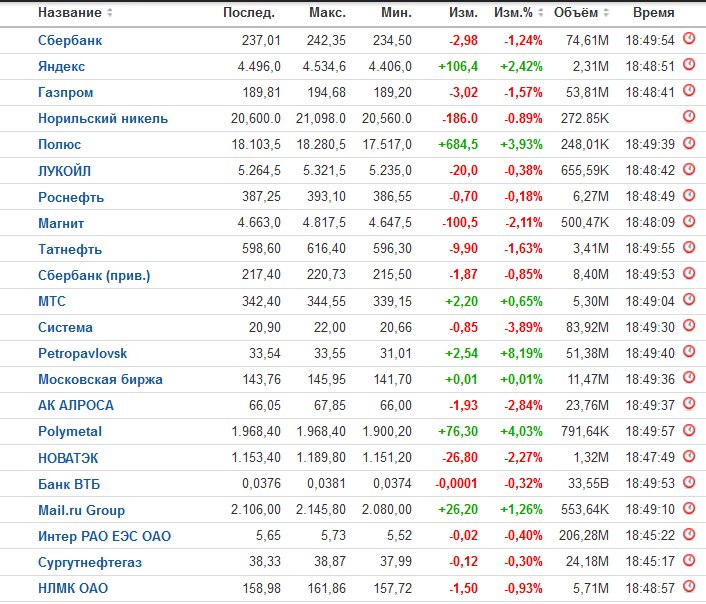
Task: Open the Норильский никель stock link
Action: [x=103, y=118]
